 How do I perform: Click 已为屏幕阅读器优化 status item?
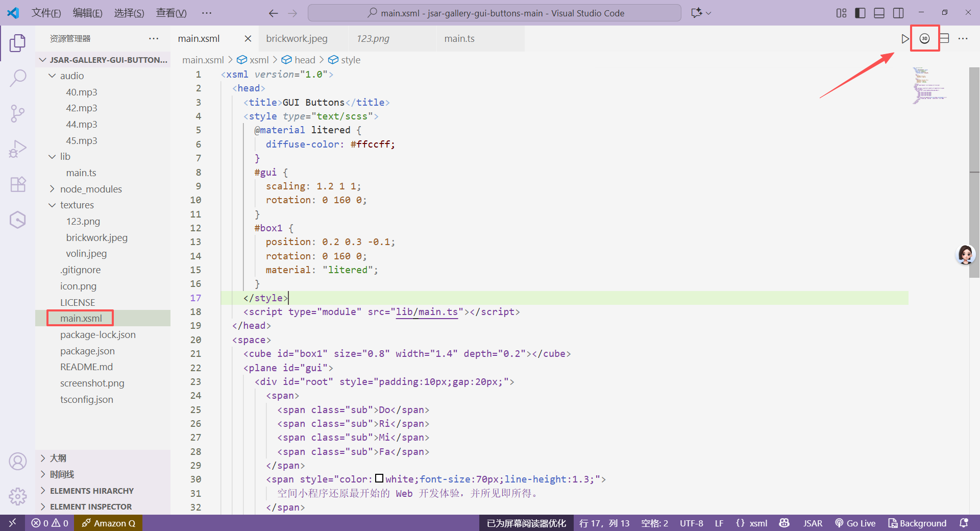point(526,523)
